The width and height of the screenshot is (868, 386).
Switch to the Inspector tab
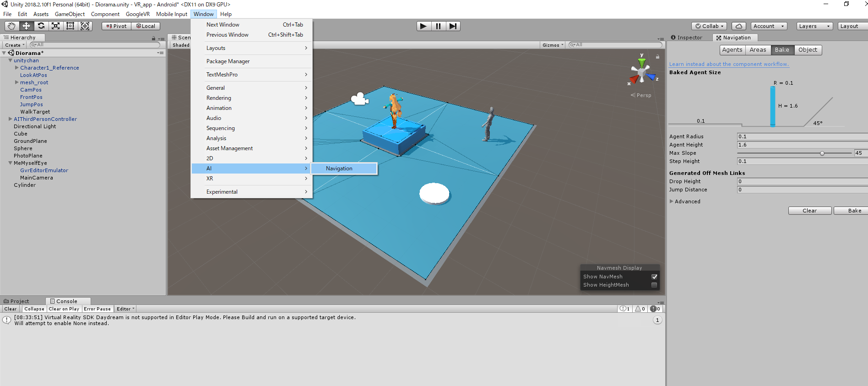point(687,38)
